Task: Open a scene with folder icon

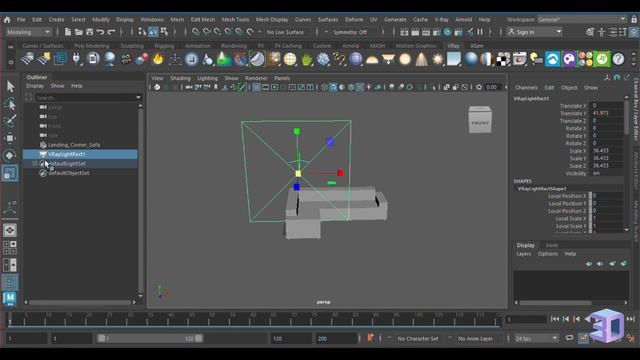Action: pyautogui.click(x=78, y=32)
